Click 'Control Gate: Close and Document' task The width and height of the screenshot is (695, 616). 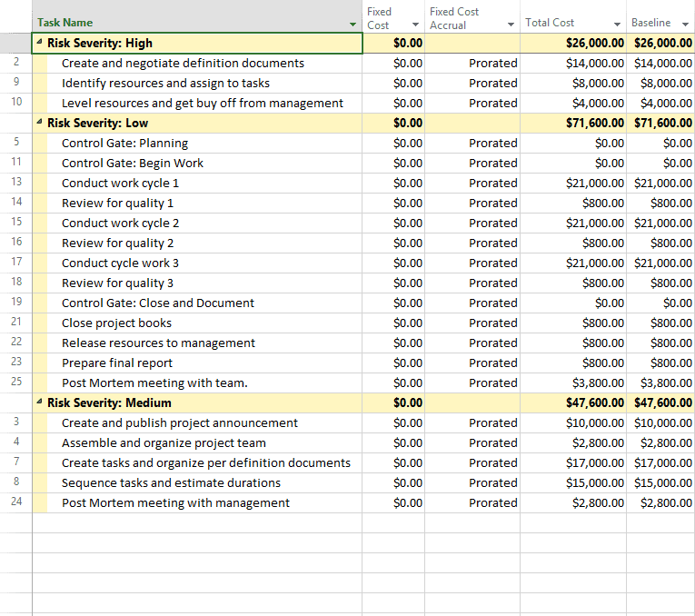(158, 303)
